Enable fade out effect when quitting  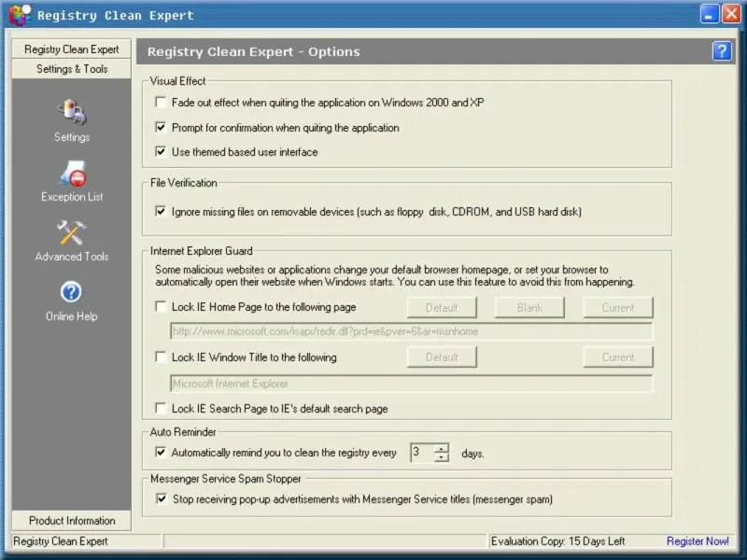pyautogui.click(x=161, y=103)
